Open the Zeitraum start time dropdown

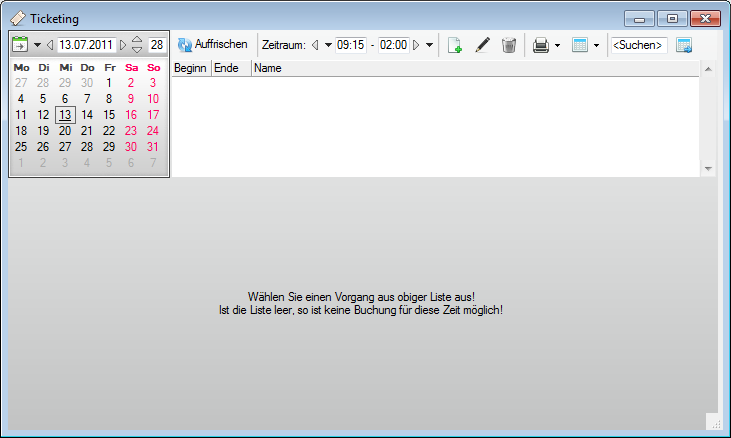click(327, 45)
